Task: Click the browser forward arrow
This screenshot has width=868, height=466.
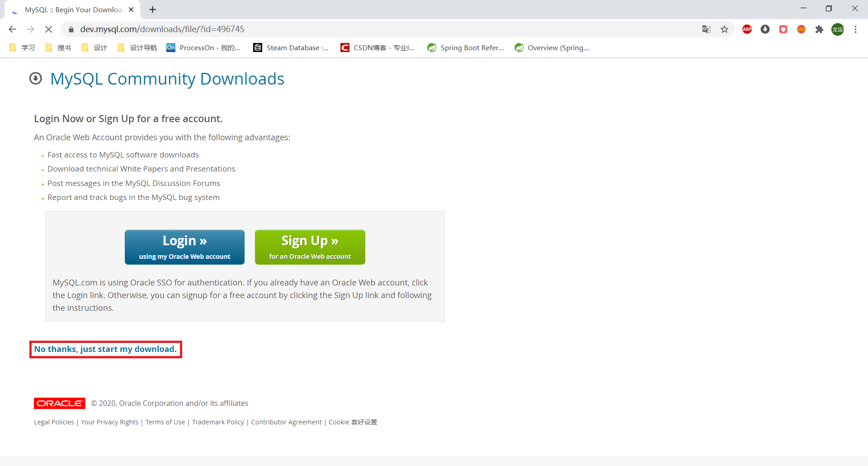Action: coord(30,29)
